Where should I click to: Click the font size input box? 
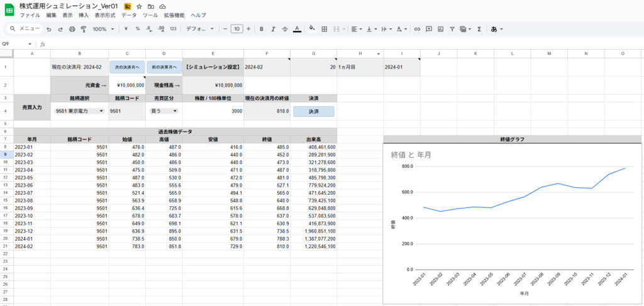click(236, 29)
